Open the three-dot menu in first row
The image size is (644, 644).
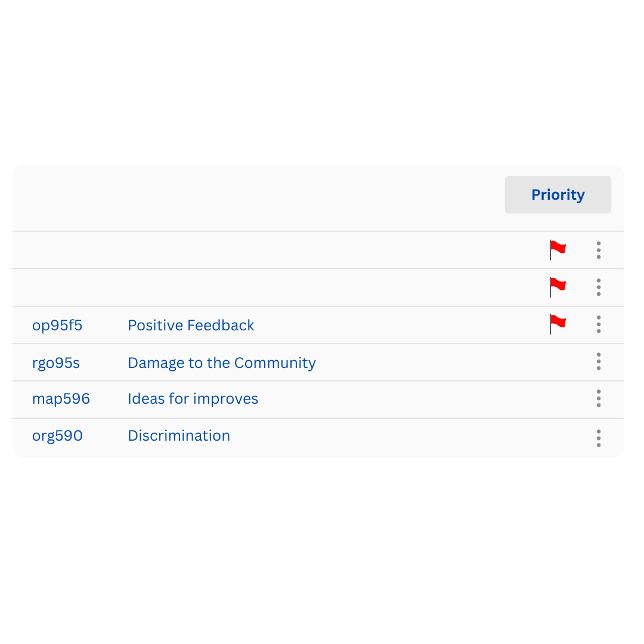599,250
